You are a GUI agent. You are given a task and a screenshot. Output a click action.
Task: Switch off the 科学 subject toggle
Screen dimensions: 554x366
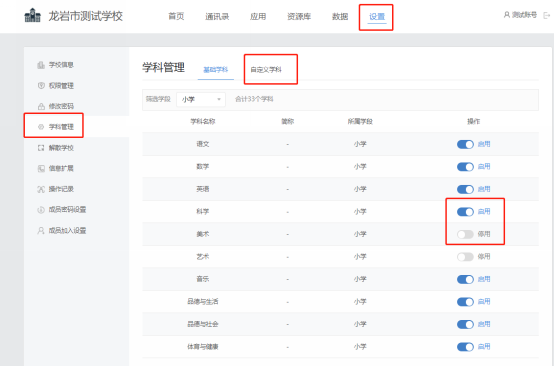(x=465, y=212)
